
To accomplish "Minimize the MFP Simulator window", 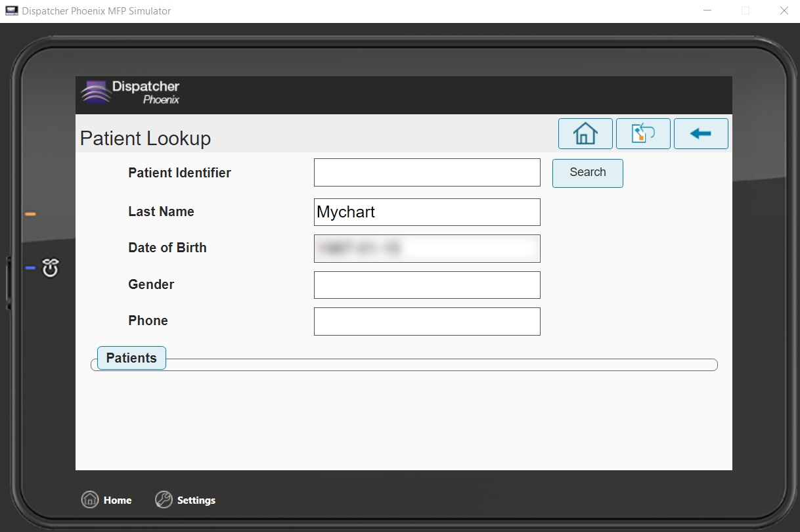I will coord(707,11).
